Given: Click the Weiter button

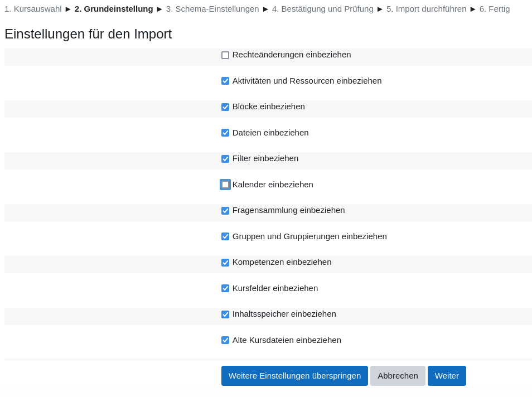Looking at the screenshot, I should tap(447, 376).
